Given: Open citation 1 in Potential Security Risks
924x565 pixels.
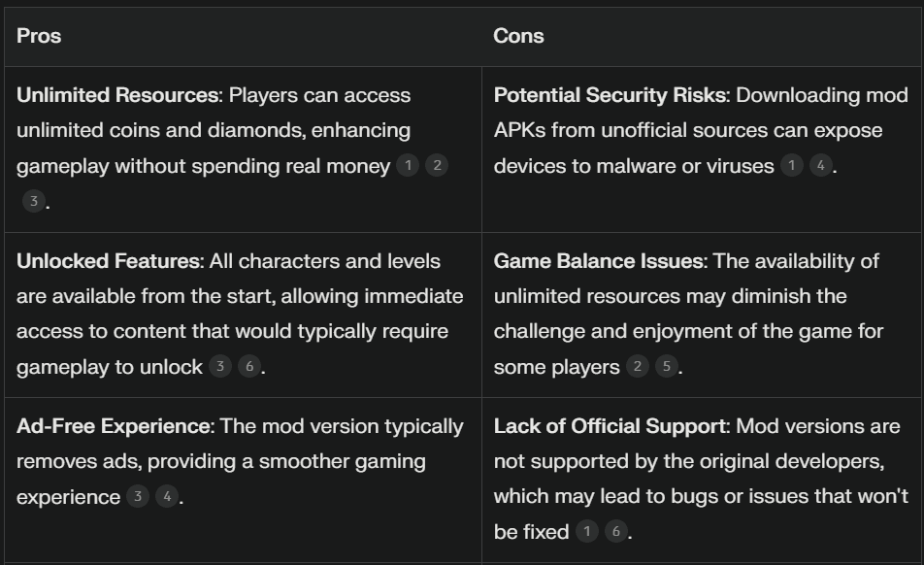Looking at the screenshot, I should [x=792, y=166].
